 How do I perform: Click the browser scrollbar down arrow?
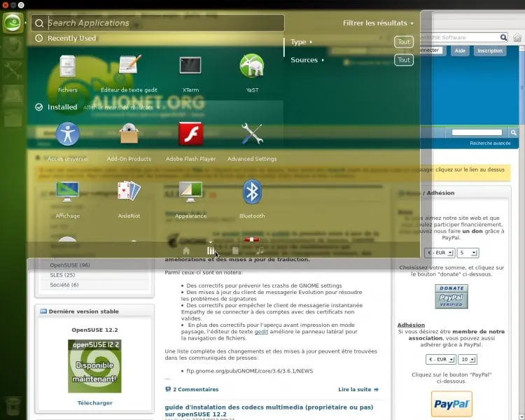(x=521, y=416)
